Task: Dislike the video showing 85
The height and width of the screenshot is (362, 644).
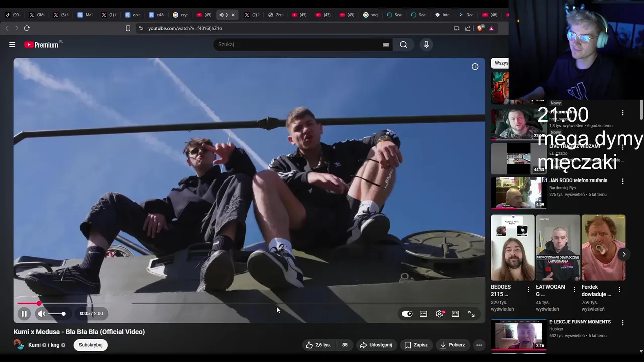Action: click(x=345, y=345)
